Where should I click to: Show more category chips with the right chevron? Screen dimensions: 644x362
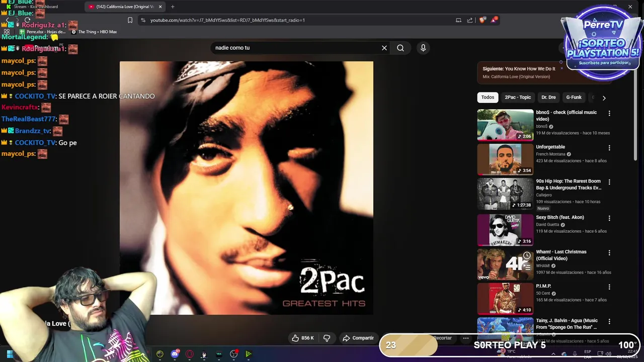[604, 98]
